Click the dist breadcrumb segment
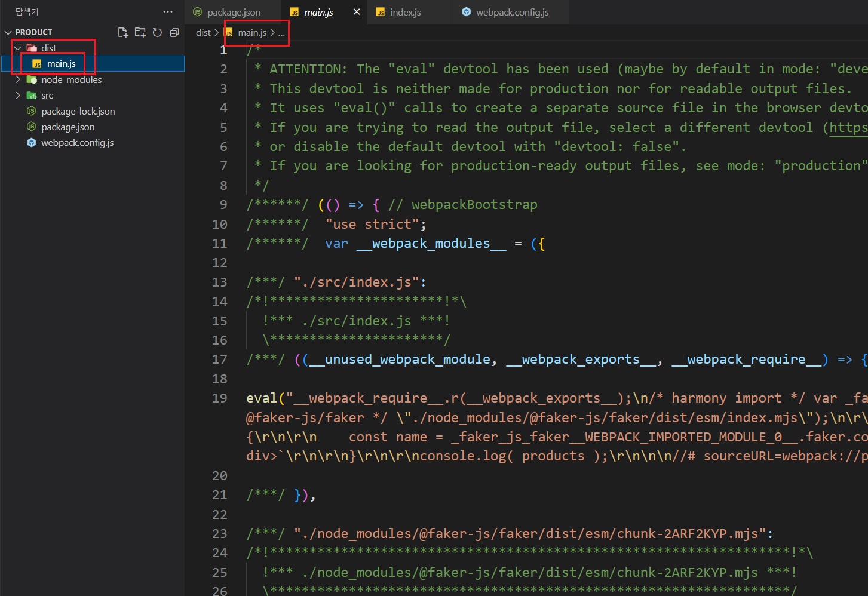This screenshot has height=596, width=868. click(203, 32)
